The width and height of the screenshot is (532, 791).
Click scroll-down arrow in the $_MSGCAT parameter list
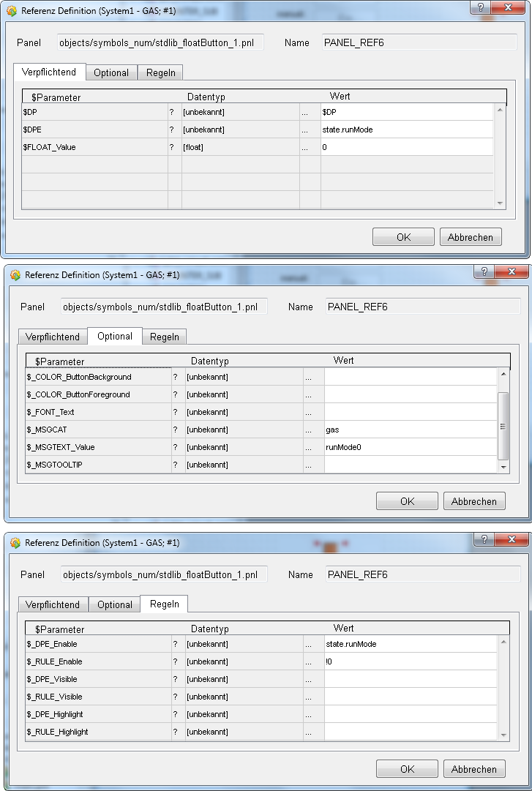[503, 466]
